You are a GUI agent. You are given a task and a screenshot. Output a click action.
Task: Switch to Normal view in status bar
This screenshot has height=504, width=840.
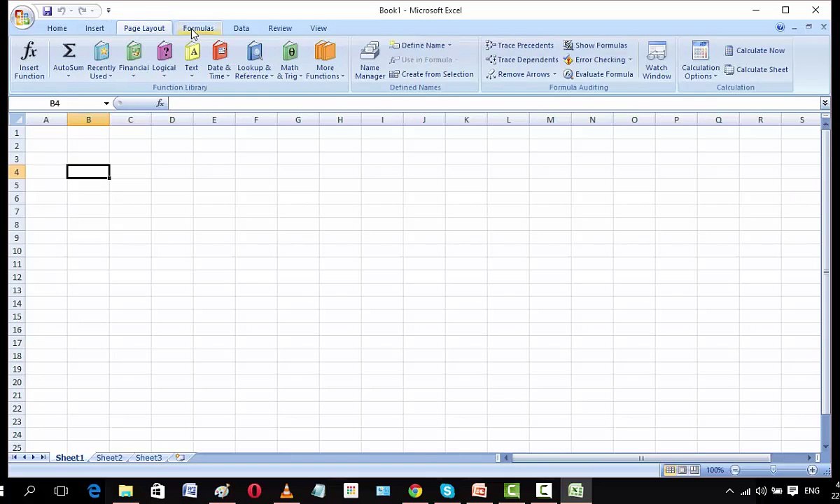coord(670,470)
